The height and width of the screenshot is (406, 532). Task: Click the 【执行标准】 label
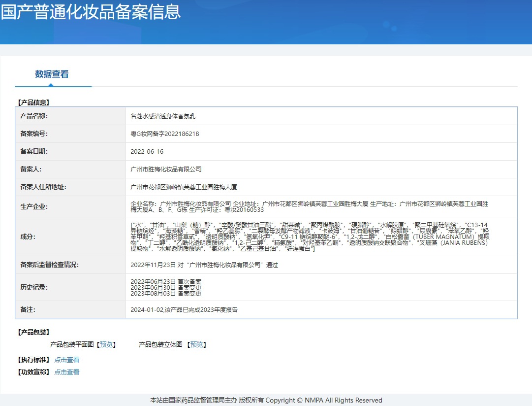[x=33, y=360]
